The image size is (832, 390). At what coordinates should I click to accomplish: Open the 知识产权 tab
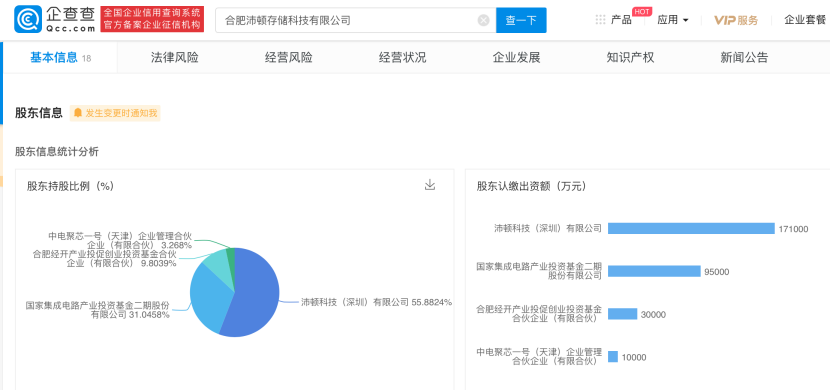(630, 58)
